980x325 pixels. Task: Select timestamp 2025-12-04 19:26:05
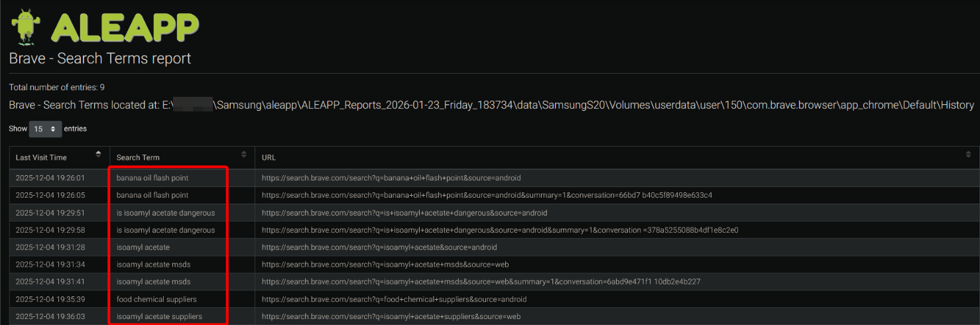pyautogui.click(x=50, y=195)
